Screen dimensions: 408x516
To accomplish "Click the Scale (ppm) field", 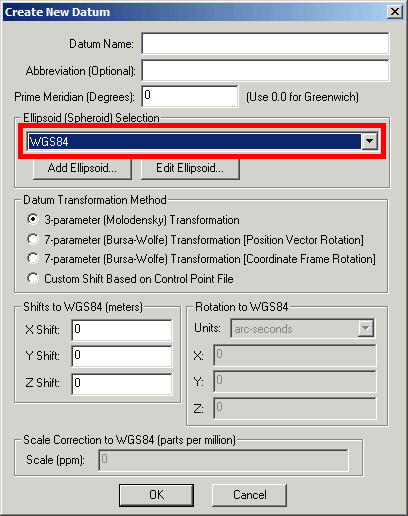I will (x=223, y=460).
